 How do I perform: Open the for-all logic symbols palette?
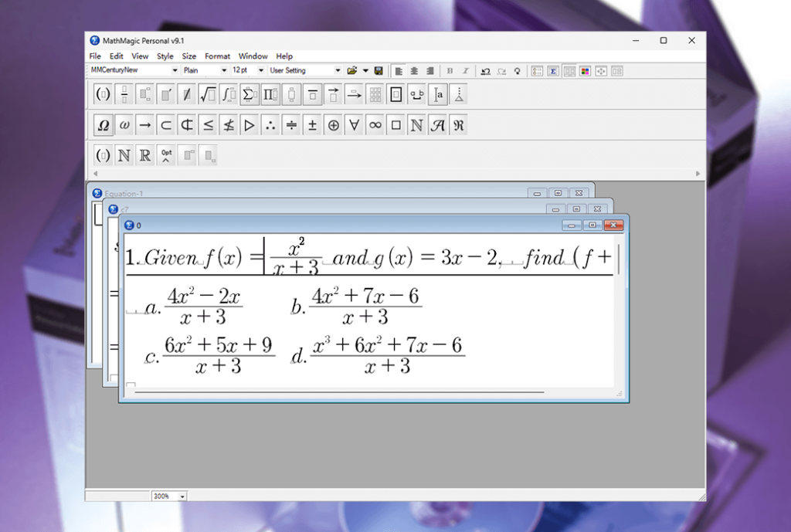click(x=354, y=125)
